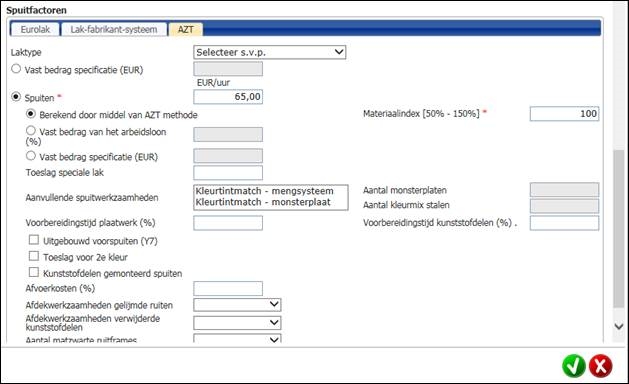Select the AZT tab
The width and height of the screenshot is (629, 384).
click(186, 29)
